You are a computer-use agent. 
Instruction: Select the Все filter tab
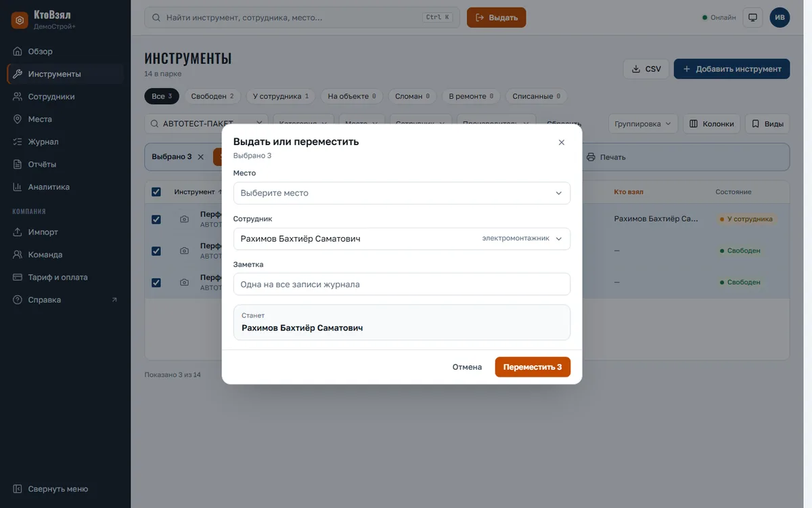coord(162,96)
